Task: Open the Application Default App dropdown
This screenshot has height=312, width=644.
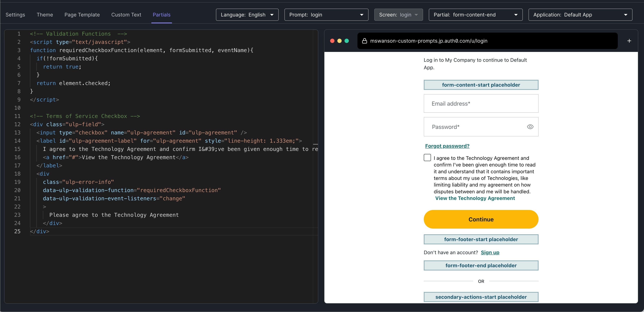Action: point(580,15)
